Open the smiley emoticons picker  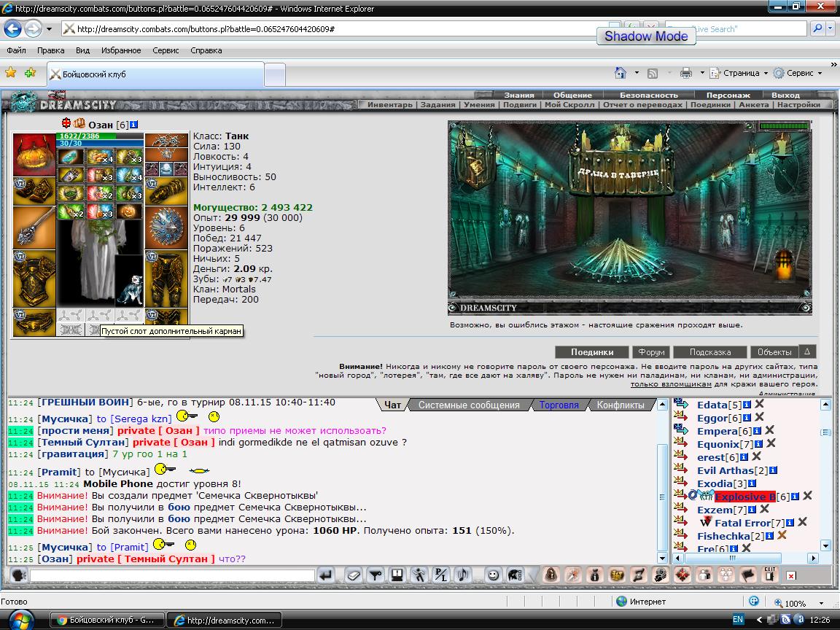pos(493,575)
